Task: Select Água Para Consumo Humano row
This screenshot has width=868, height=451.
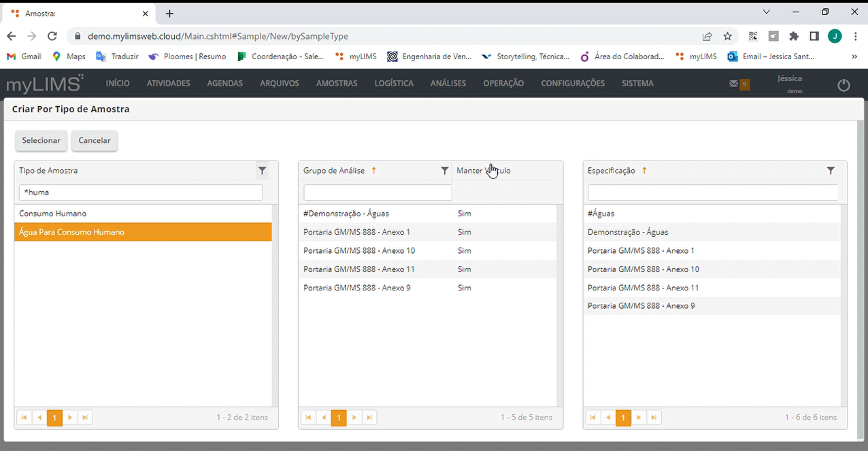Action: [143, 232]
